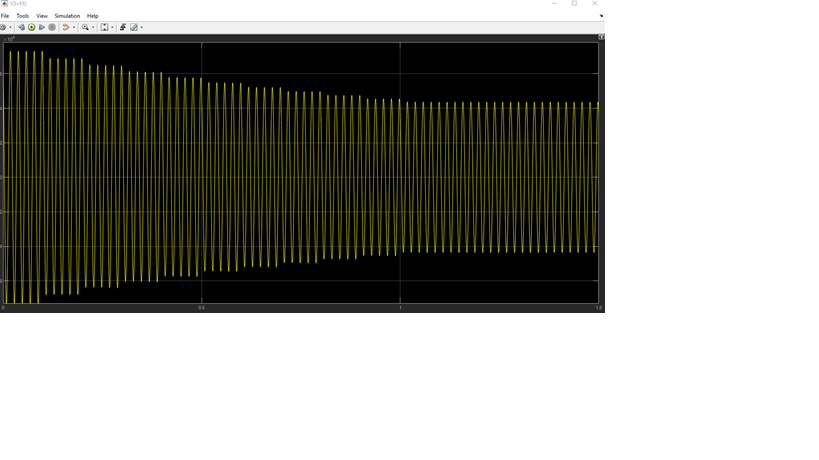The height and width of the screenshot is (460, 819).
Task: Open the scope Configuration Properties gear
Action: coord(3,27)
